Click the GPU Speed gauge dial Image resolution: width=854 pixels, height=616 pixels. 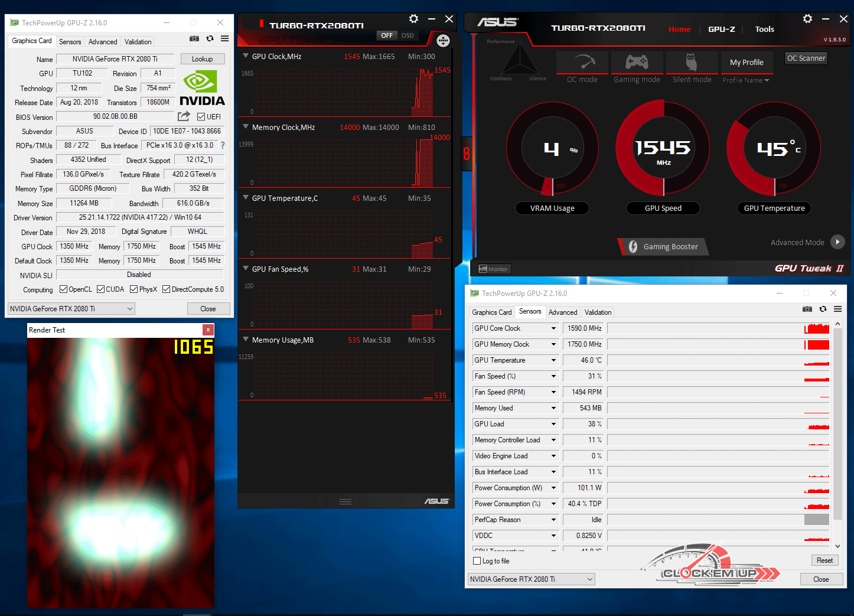[663, 148]
